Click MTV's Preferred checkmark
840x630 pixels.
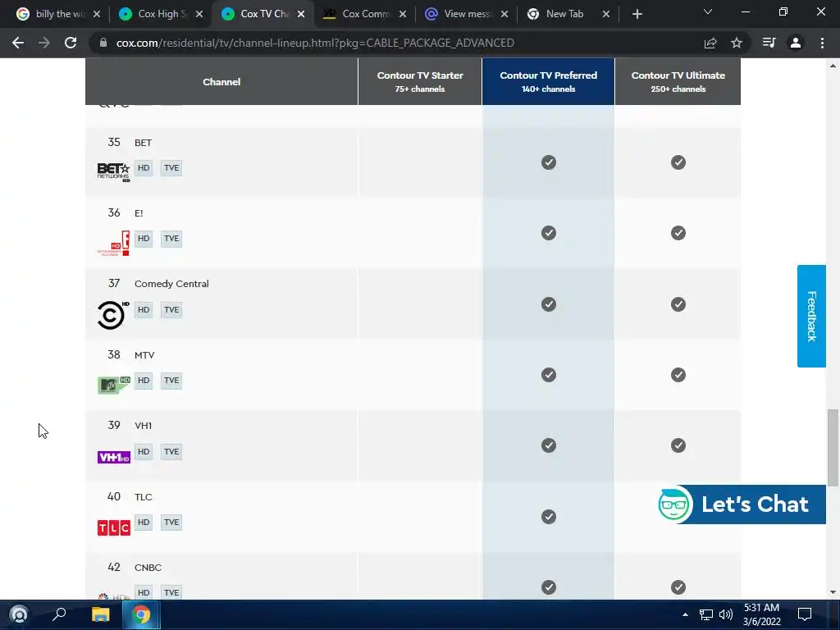pos(549,375)
